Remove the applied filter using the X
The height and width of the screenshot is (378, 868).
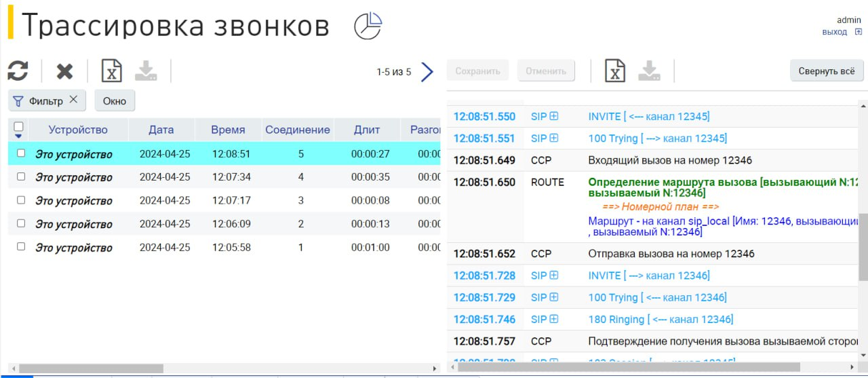[x=73, y=100]
